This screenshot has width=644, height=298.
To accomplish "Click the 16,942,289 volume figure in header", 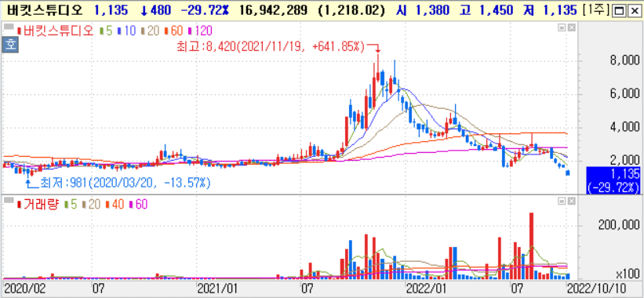I will point(273,10).
